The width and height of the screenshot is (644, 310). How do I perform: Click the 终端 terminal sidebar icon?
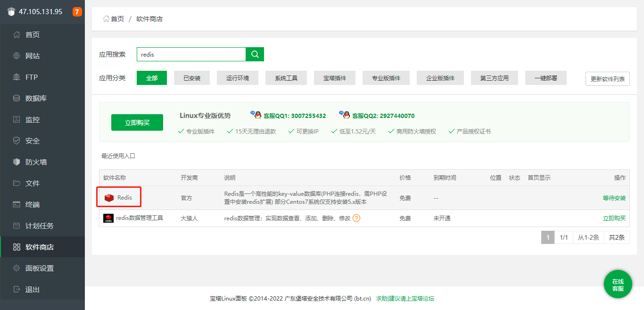[x=17, y=204]
